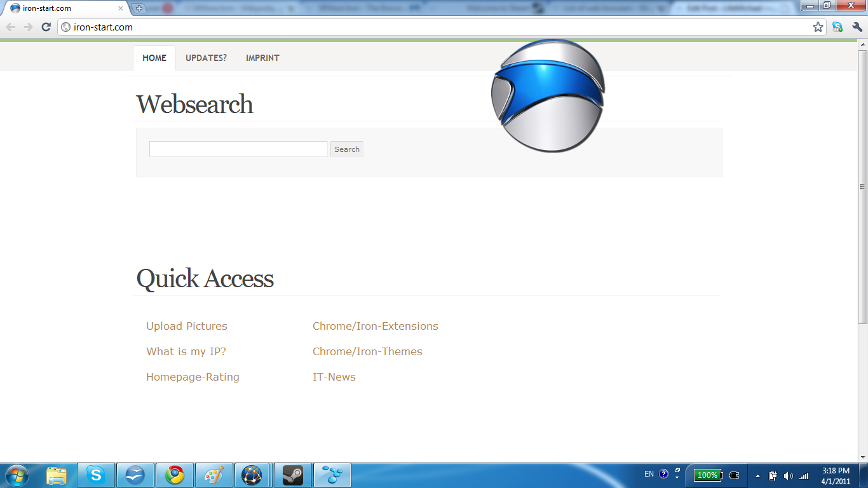Open the Upload Pictures link
This screenshot has width=868, height=488.
pyautogui.click(x=187, y=326)
